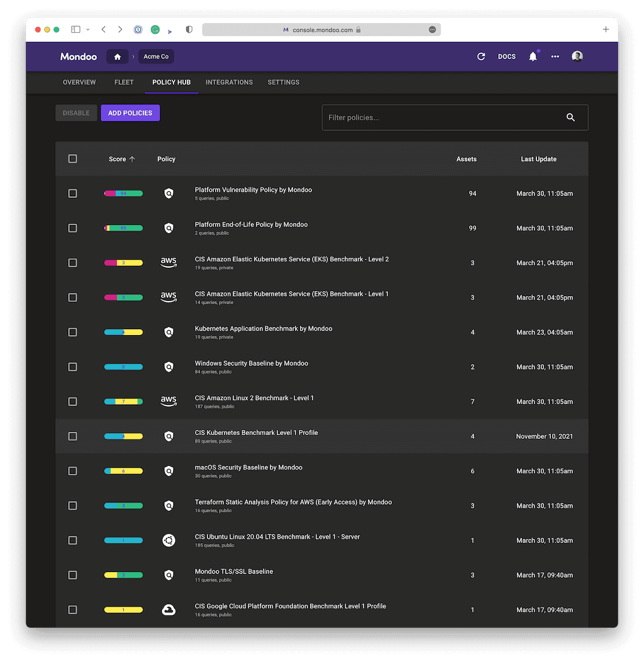
Task: Open the DOCS link
Action: tap(507, 57)
